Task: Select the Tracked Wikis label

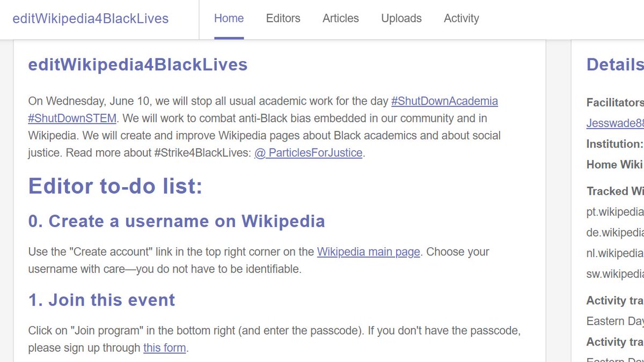Action: [x=615, y=191]
